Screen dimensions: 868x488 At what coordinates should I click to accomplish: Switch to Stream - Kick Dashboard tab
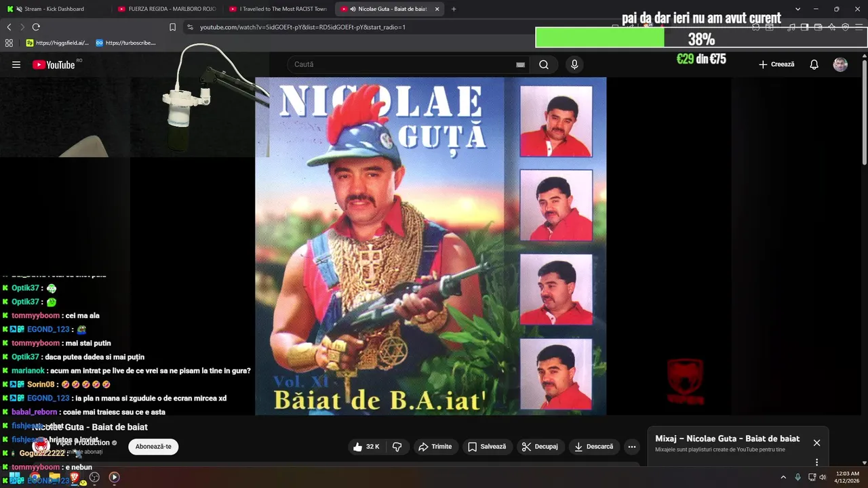coord(54,9)
